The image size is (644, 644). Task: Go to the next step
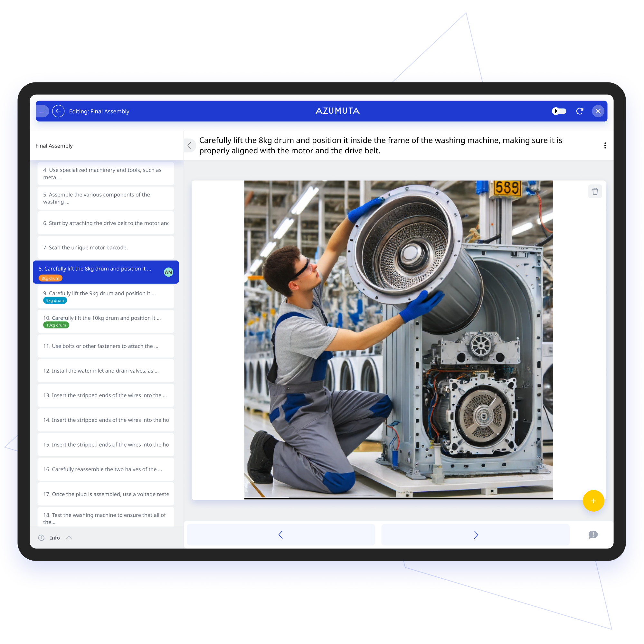tap(475, 535)
